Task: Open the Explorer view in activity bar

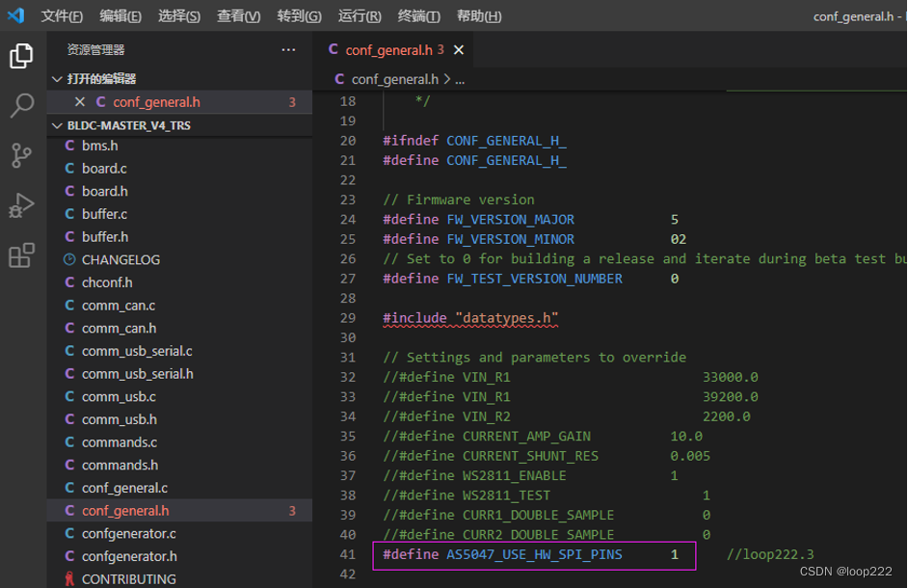Action: click(21, 57)
